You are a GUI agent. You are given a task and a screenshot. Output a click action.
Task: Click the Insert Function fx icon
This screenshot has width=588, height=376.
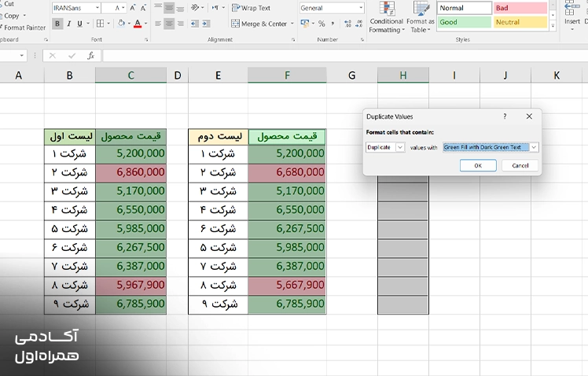(90, 56)
